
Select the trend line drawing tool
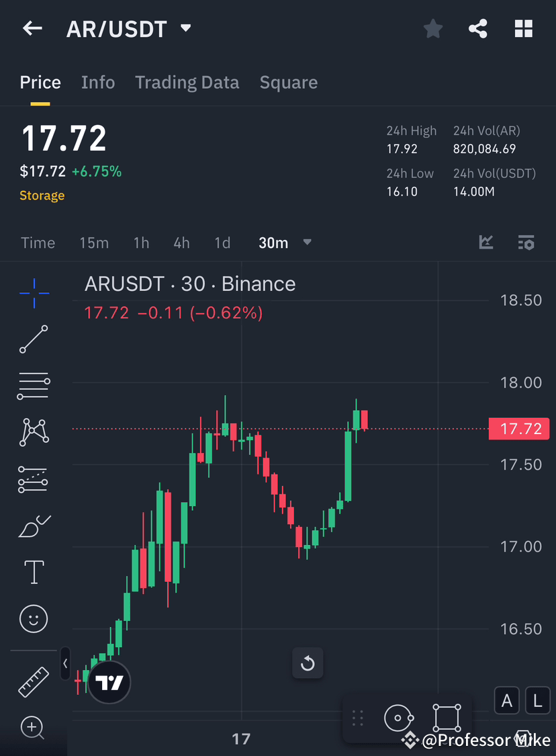pos(34,339)
